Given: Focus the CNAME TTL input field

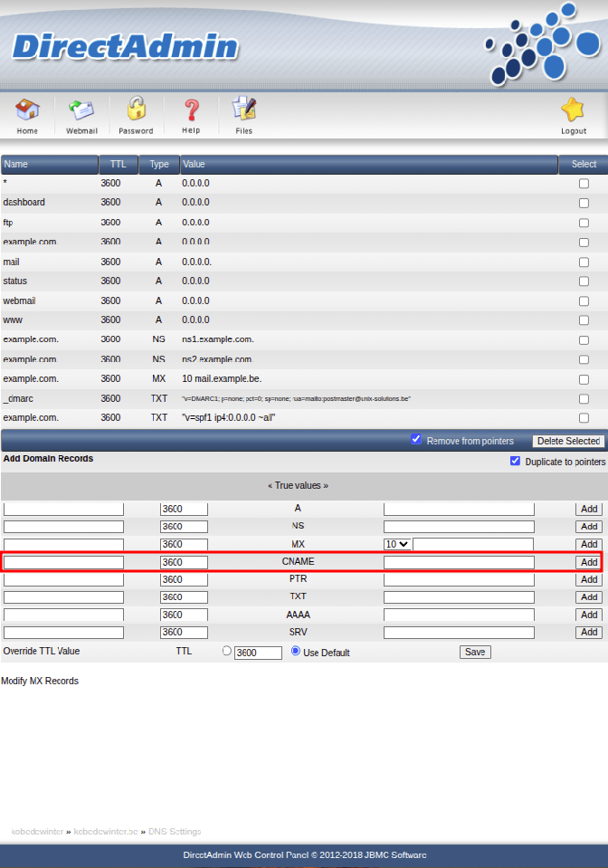Looking at the screenshot, I should 185,562.
